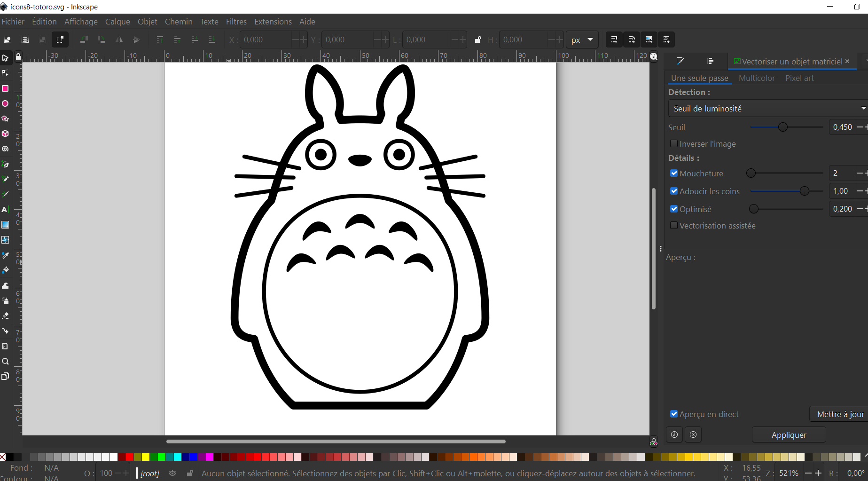The width and height of the screenshot is (868, 481).
Task: Open the px units dropdown
Action: (x=582, y=40)
